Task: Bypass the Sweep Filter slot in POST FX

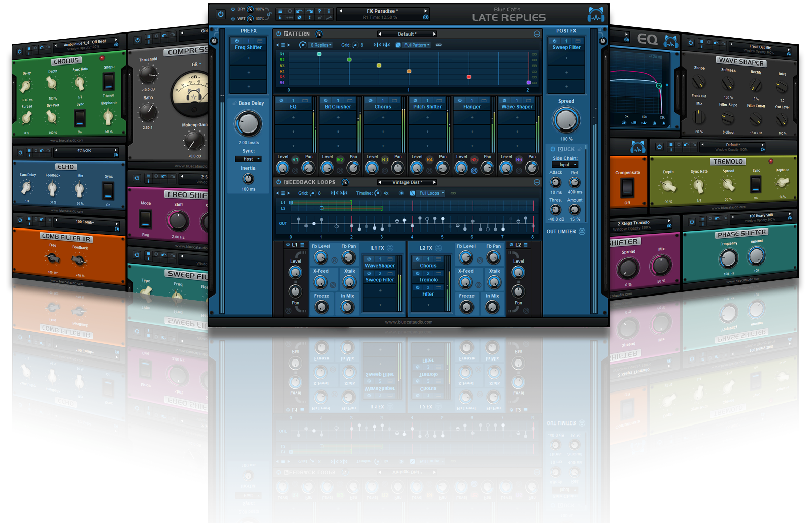Action: coord(554,41)
